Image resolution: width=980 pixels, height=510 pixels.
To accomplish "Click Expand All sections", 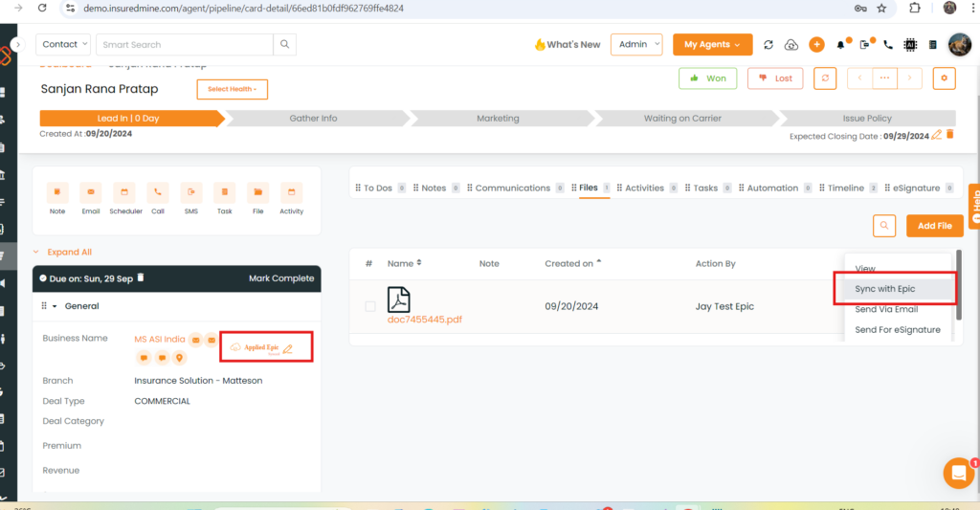I will (69, 252).
